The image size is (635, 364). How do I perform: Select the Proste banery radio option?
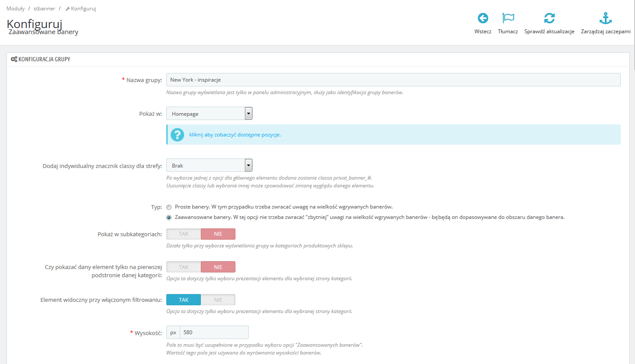point(169,207)
